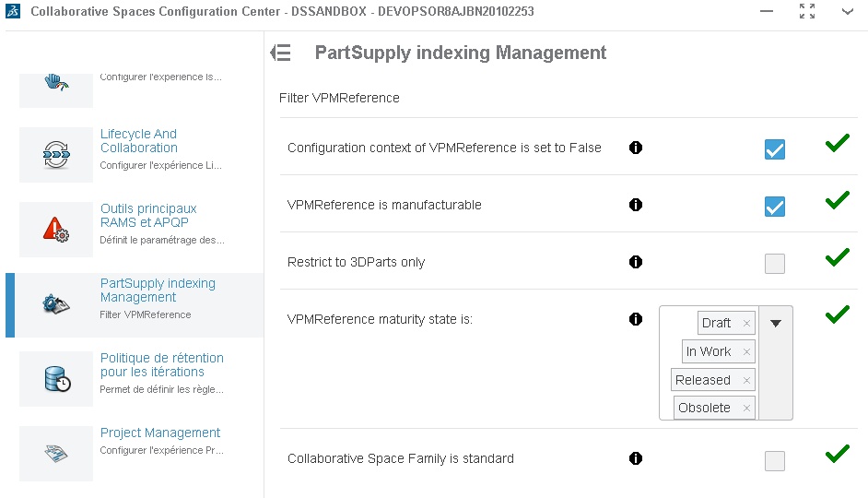Click green checkmark for Restrict to 3DParts row
The image size is (868, 498).
click(x=837, y=257)
